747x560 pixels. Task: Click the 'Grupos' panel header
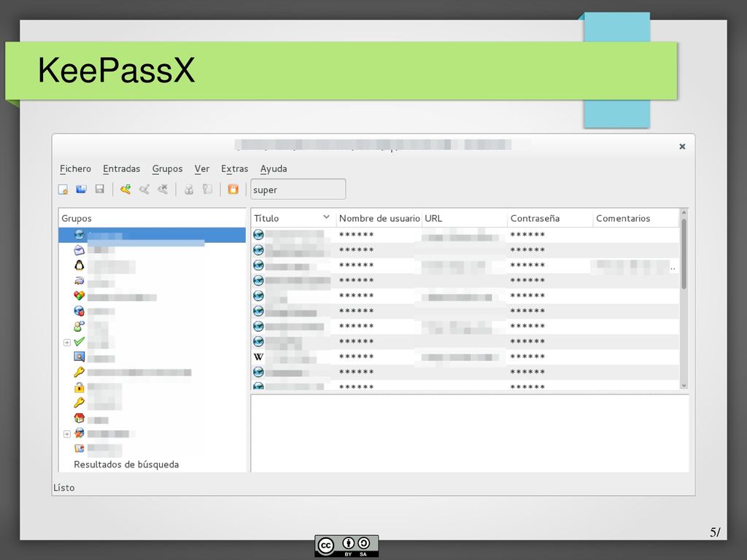(152, 218)
